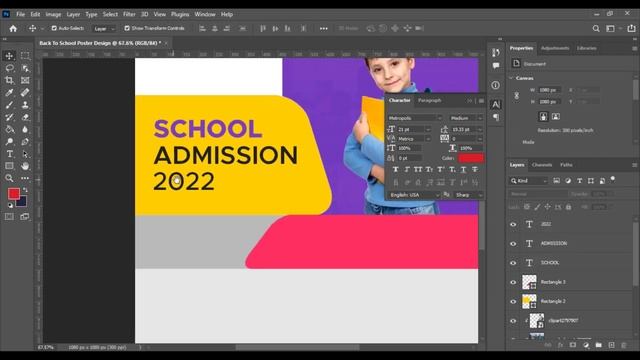Open the English: USA language dropdown
Screen dimensions: 640x360
pyautogui.click(x=414, y=195)
